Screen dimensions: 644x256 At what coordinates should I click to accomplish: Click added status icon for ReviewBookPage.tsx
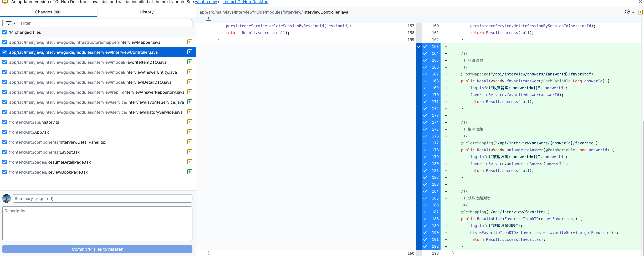coord(190,172)
